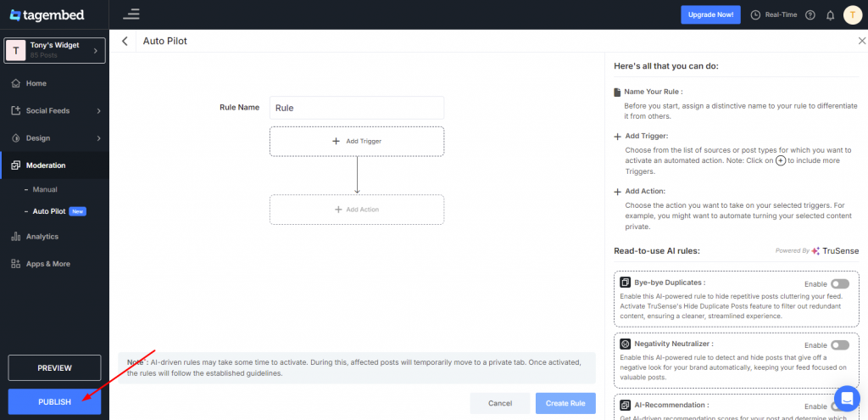868x420 pixels.
Task: Click the Rule Name input field
Action: (357, 108)
